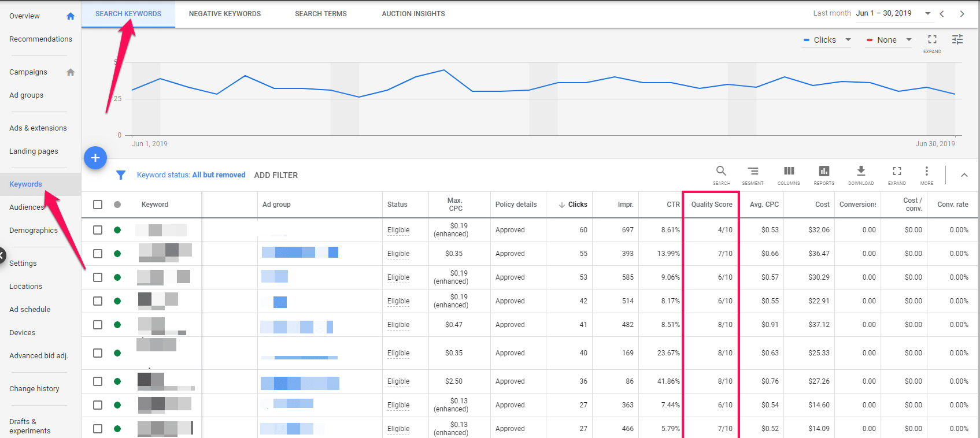Check the row with 41 clicks

point(98,325)
